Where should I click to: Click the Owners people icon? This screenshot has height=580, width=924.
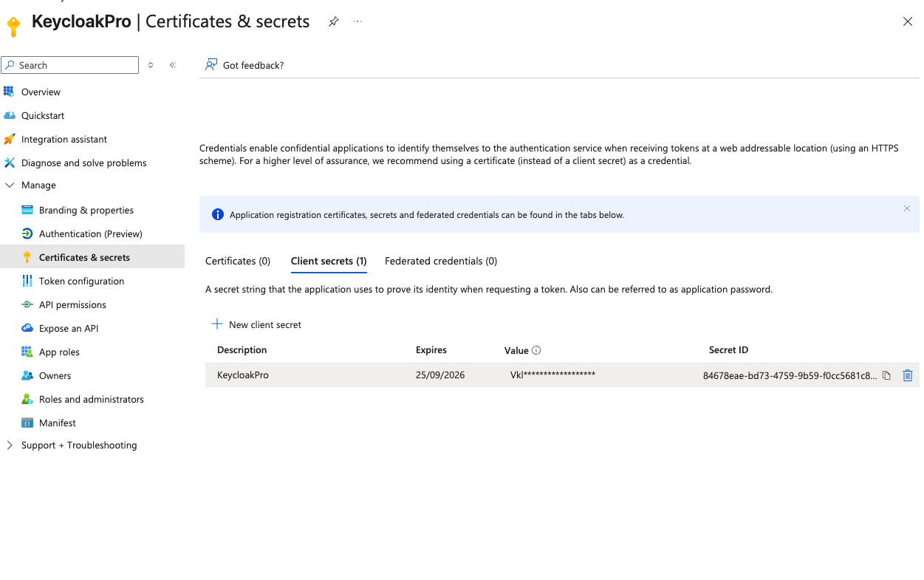click(x=27, y=375)
